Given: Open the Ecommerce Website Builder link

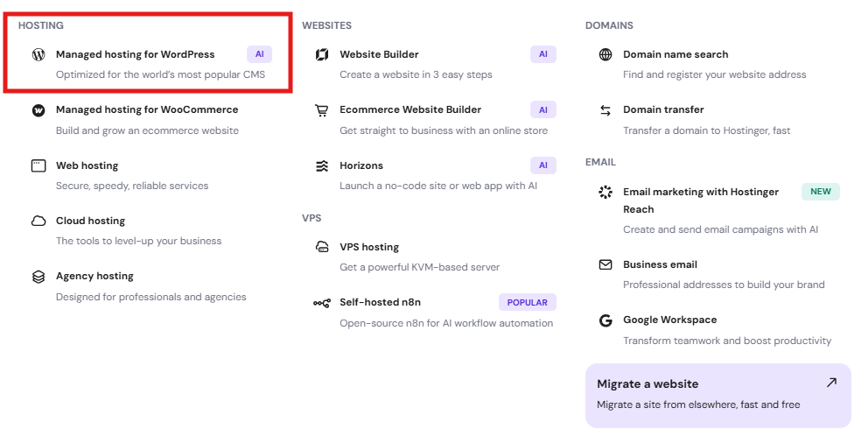Looking at the screenshot, I should (x=410, y=109).
